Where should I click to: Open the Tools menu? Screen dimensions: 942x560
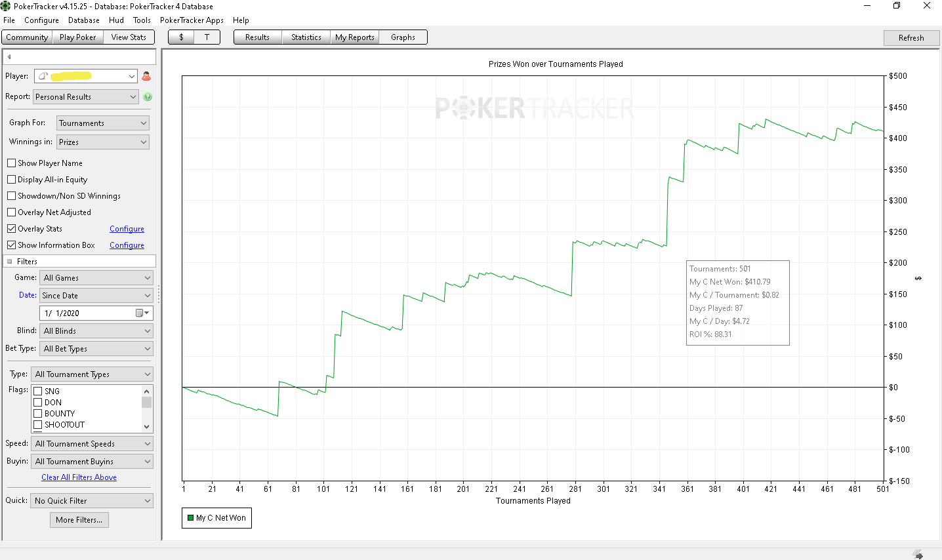pyautogui.click(x=142, y=20)
